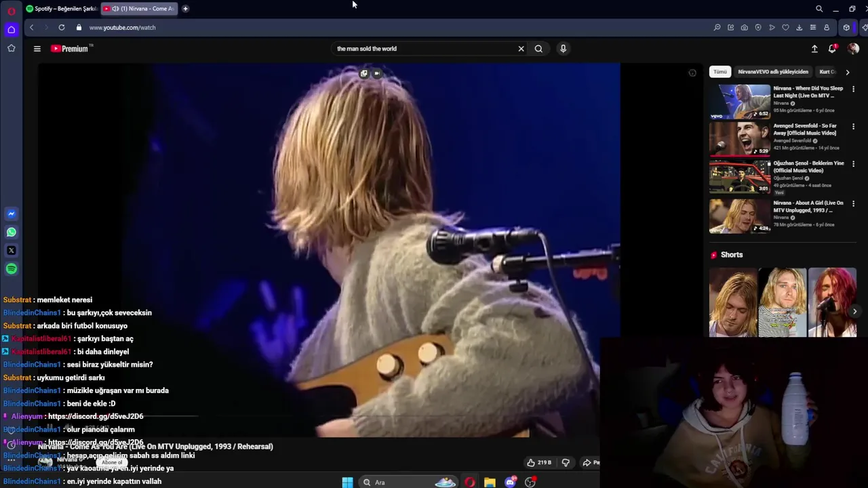
Task: Click the site security padlock icon
Action: [79, 28]
